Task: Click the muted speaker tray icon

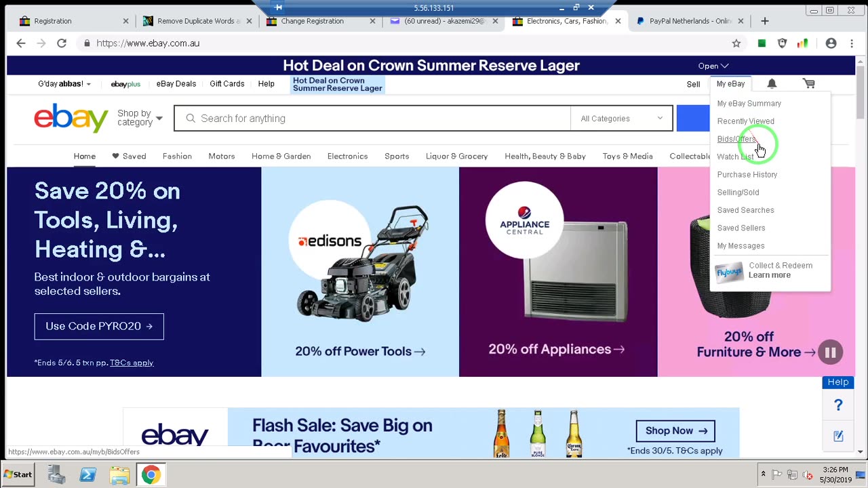Action: [807, 474]
